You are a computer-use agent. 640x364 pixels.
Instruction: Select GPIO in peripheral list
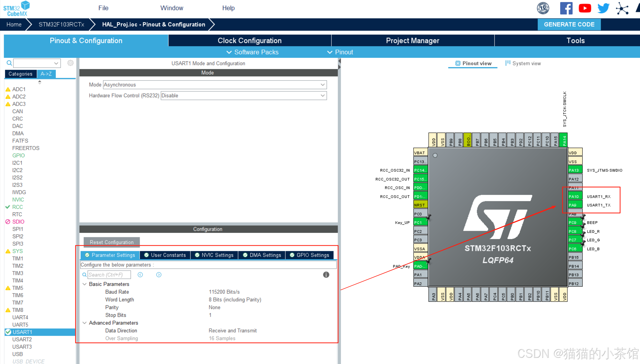(x=19, y=155)
